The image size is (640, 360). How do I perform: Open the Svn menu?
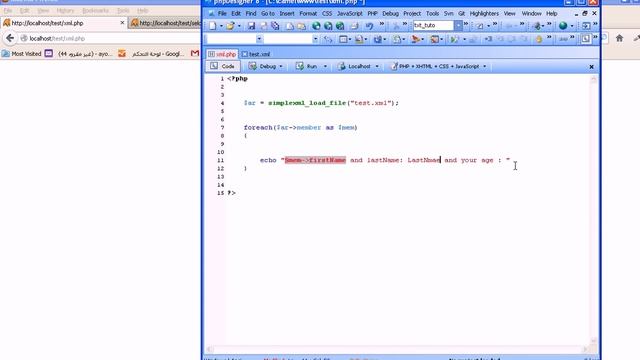click(x=449, y=13)
